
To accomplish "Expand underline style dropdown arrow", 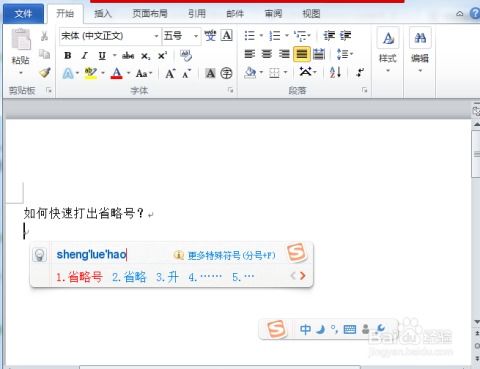I will [115, 55].
